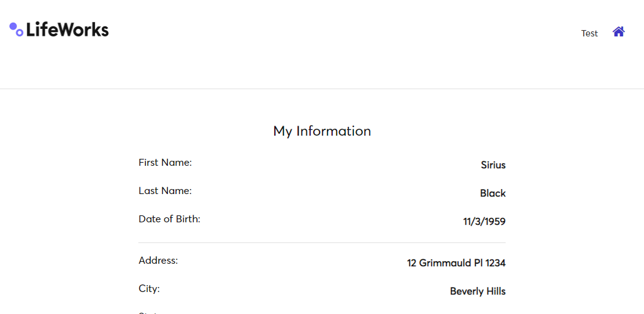Click the LifeWorks logo

point(59,30)
